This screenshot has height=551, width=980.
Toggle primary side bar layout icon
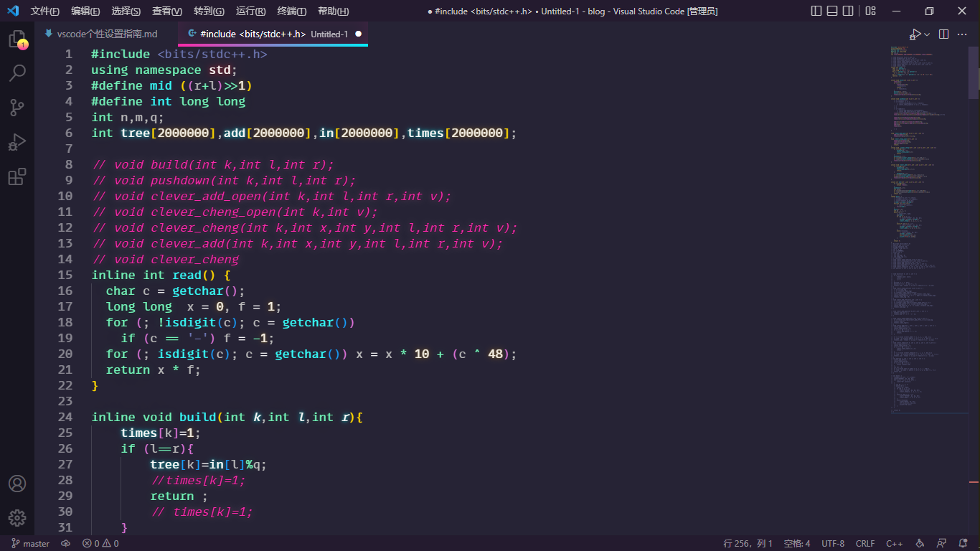[816, 11]
